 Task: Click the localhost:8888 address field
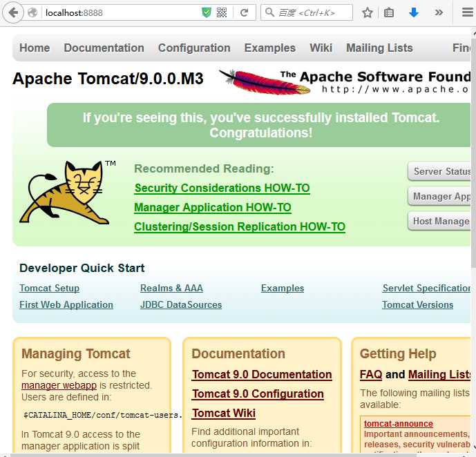[122, 12]
